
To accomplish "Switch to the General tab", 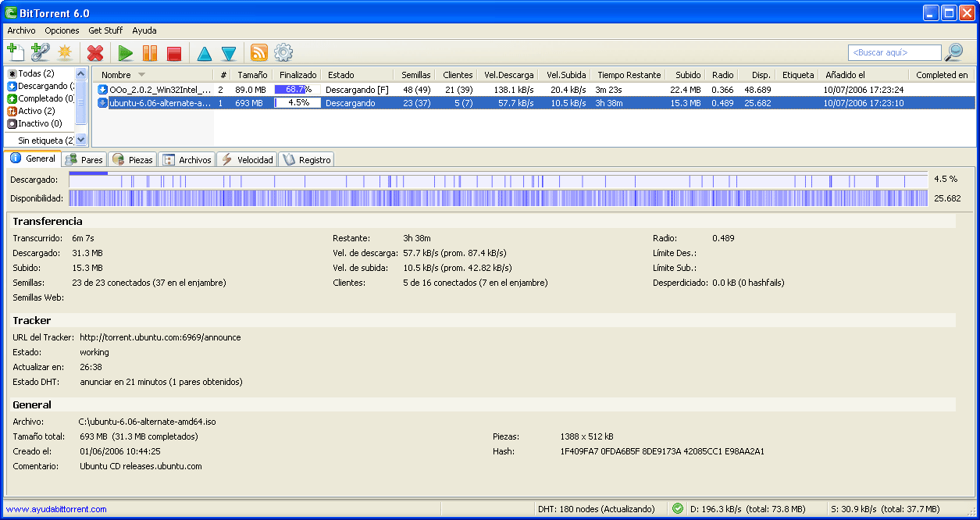I will pos(33,158).
